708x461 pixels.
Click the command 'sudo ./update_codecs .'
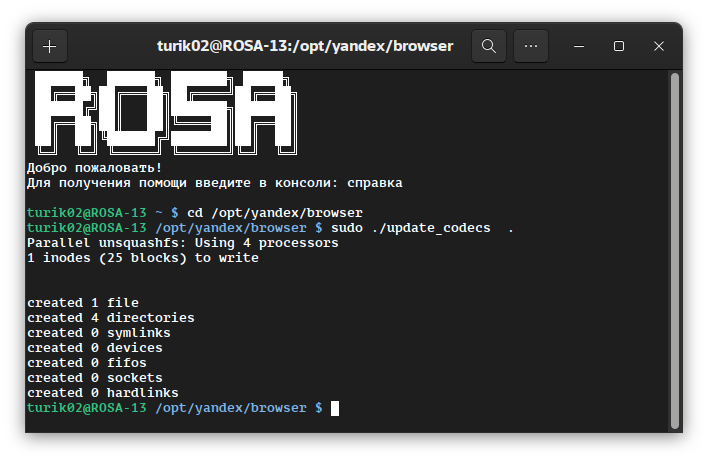[422, 228]
